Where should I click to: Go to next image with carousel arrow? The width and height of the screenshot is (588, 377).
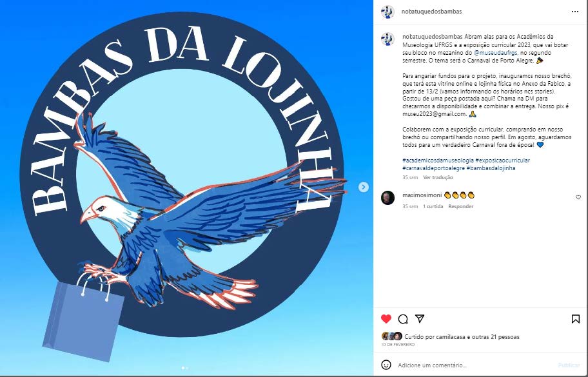point(364,187)
